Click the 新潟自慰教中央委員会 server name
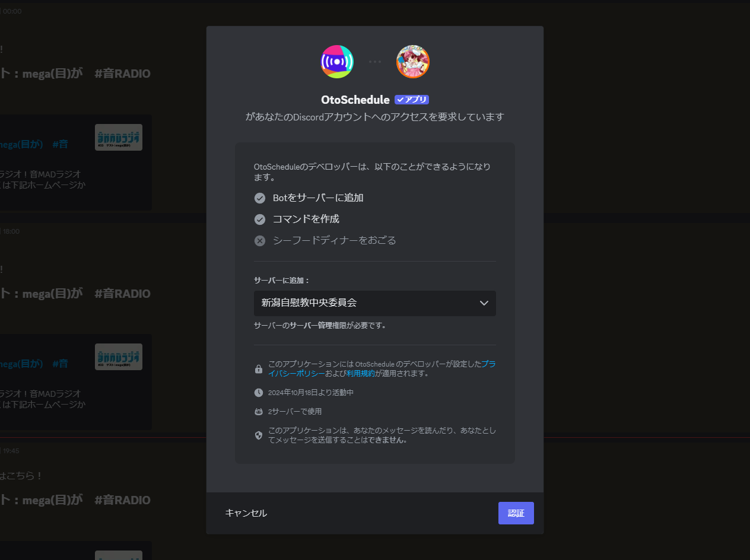Screen dimensions: 750x560 click(309, 303)
